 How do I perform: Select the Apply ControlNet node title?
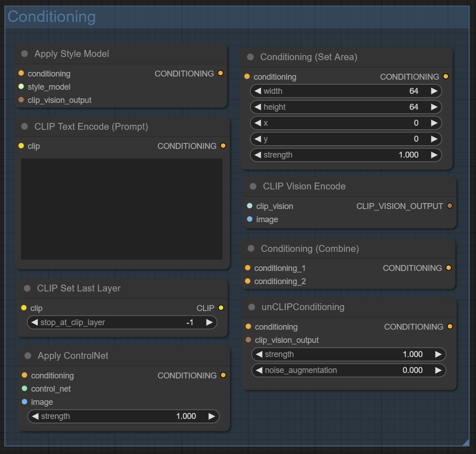pyautogui.click(x=73, y=356)
